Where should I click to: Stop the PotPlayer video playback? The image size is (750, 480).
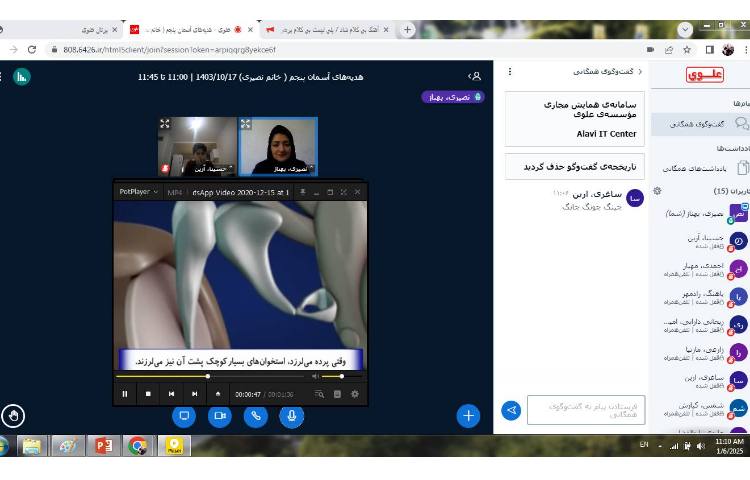[148, 394]
